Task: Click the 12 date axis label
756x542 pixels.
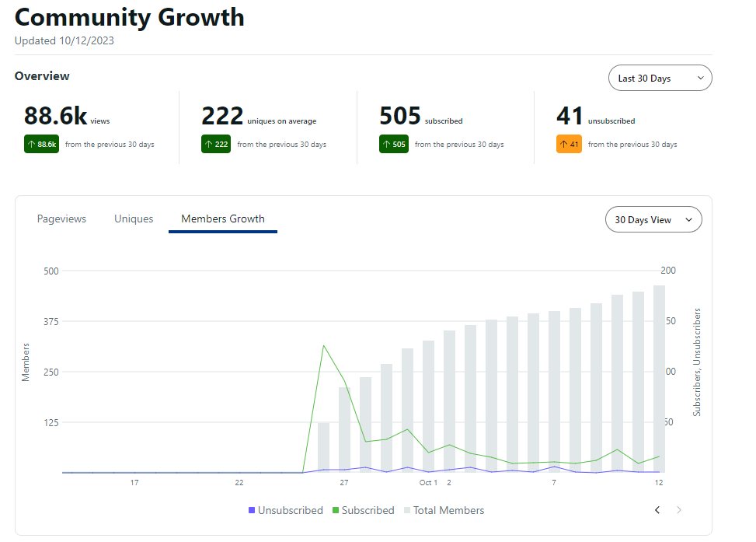Action: click(659, 483)
